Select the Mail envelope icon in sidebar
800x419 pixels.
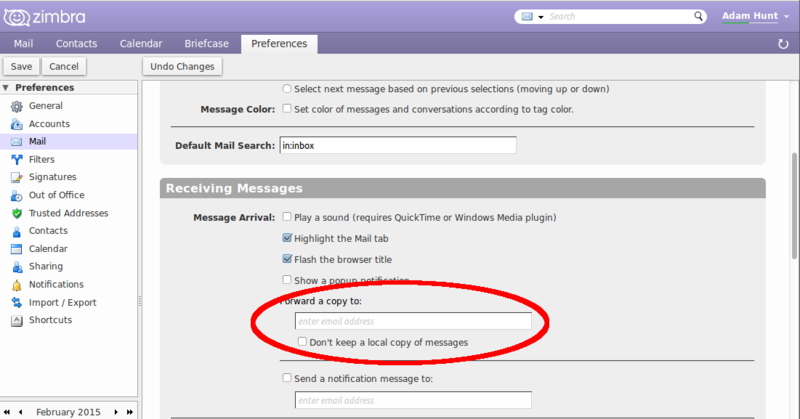tap(17, 142)
